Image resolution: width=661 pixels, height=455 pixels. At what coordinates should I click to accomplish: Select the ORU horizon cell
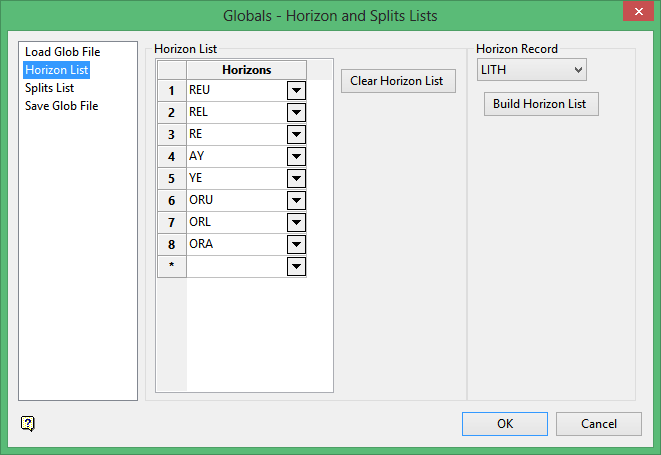[x=236, y=200]
